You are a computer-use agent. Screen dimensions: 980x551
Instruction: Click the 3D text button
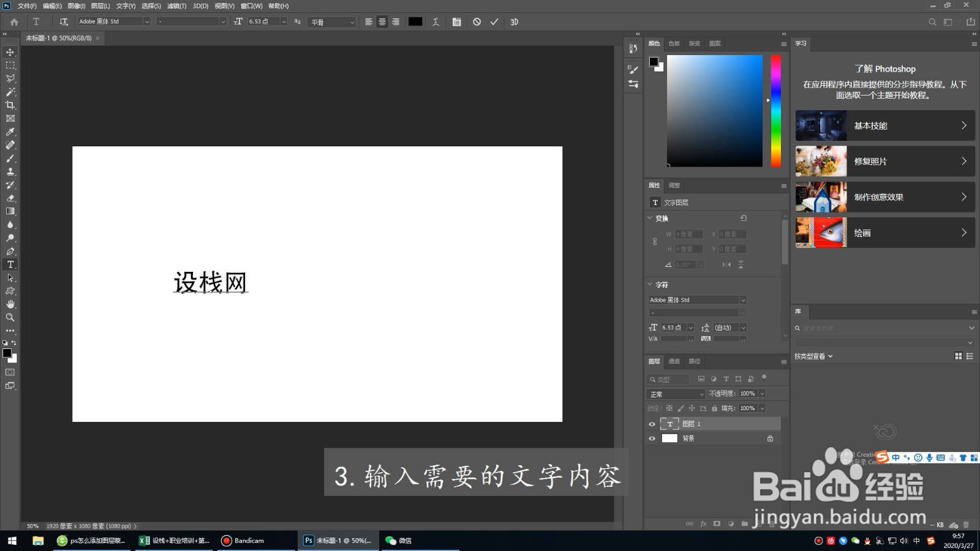coord(514,22)
